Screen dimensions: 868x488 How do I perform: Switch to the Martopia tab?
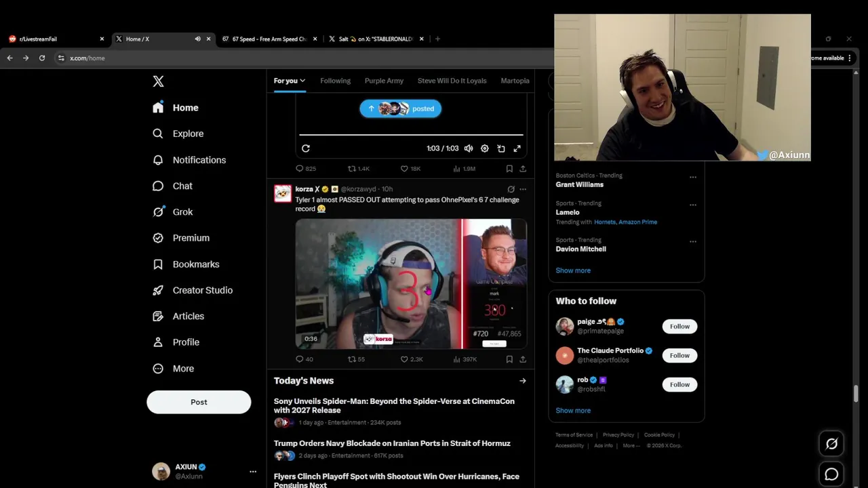(x=515, y=81)
